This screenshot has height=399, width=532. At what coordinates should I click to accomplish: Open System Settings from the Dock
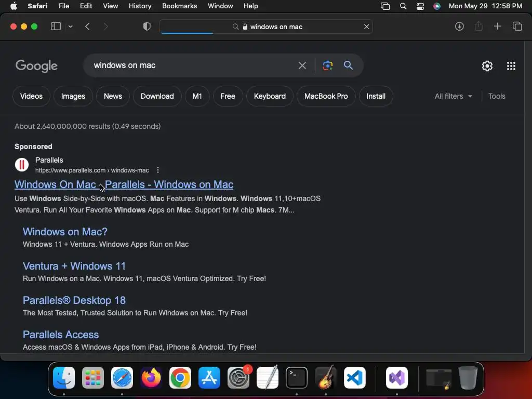[x=238, y=378]
